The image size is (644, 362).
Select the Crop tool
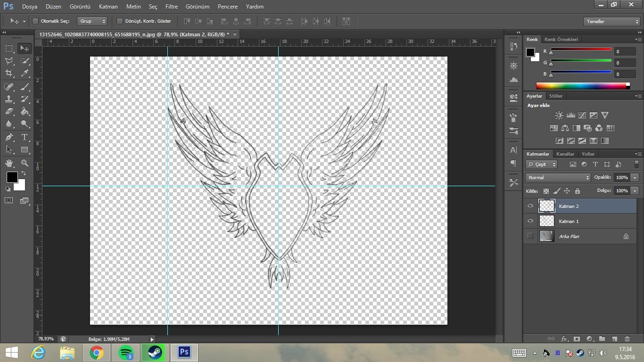pyautogui.click(x=9, y=73)
